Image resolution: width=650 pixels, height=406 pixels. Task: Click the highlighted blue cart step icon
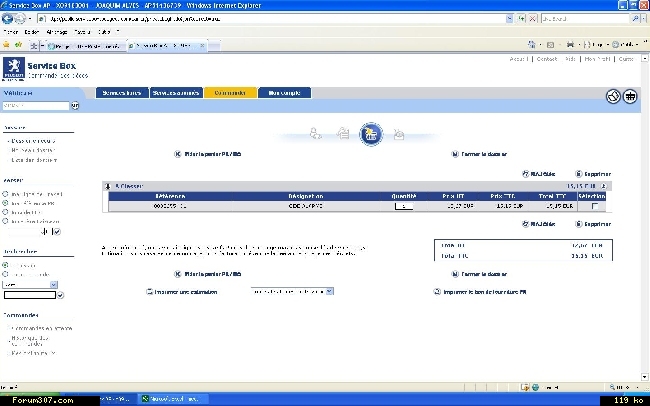(x=370, y=133)
